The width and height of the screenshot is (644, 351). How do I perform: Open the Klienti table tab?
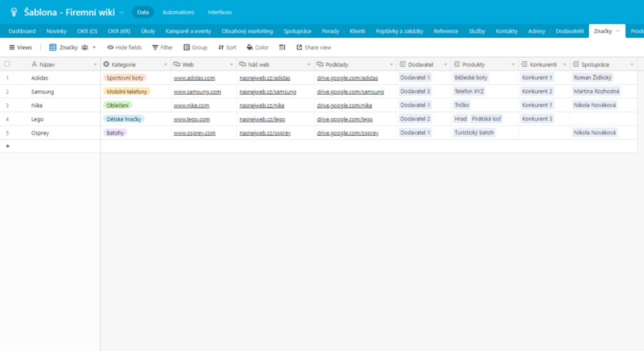coord(358,31)
